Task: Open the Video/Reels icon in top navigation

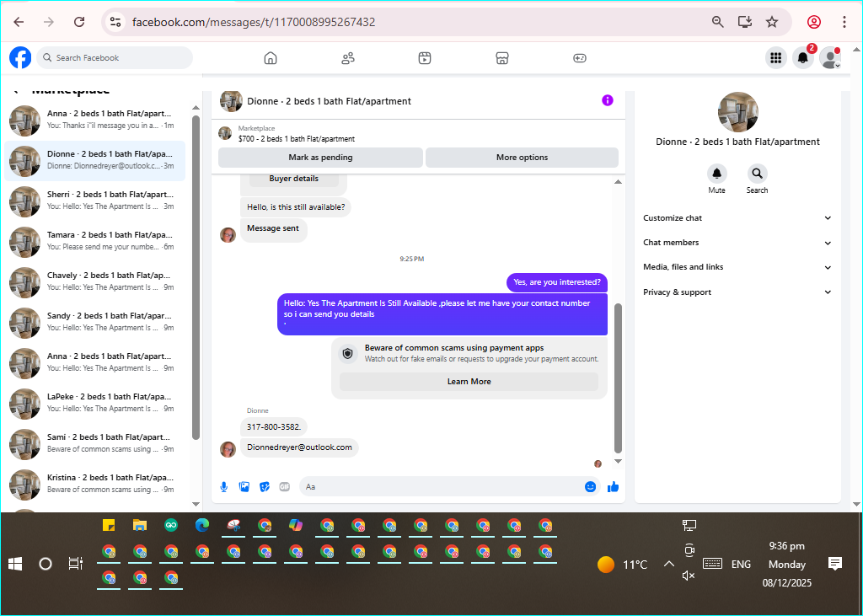Action: click(425, 58)
